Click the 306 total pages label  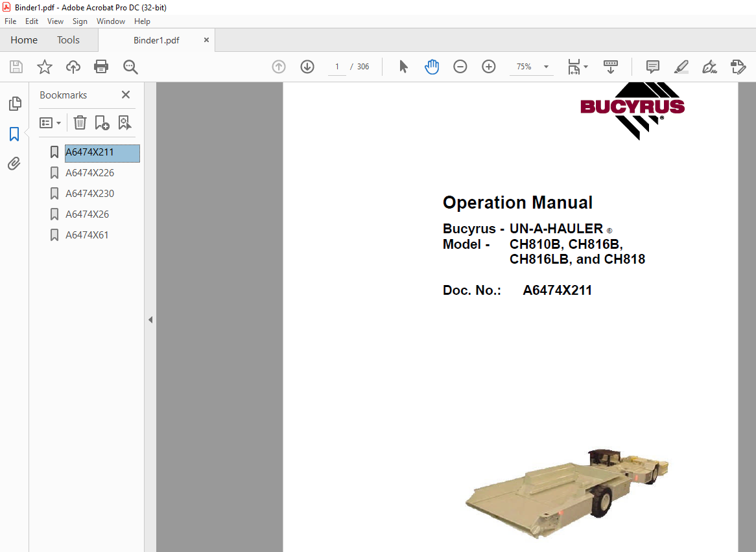363,67
